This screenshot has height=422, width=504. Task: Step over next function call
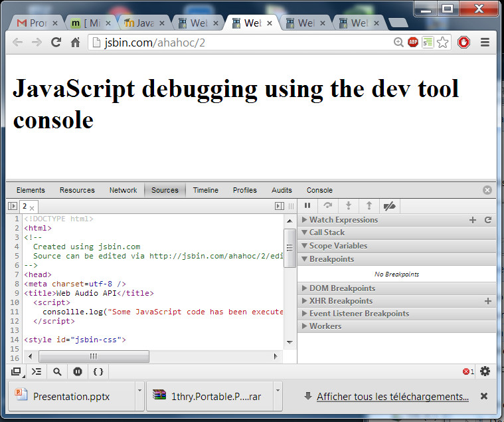tap(327, 205)
